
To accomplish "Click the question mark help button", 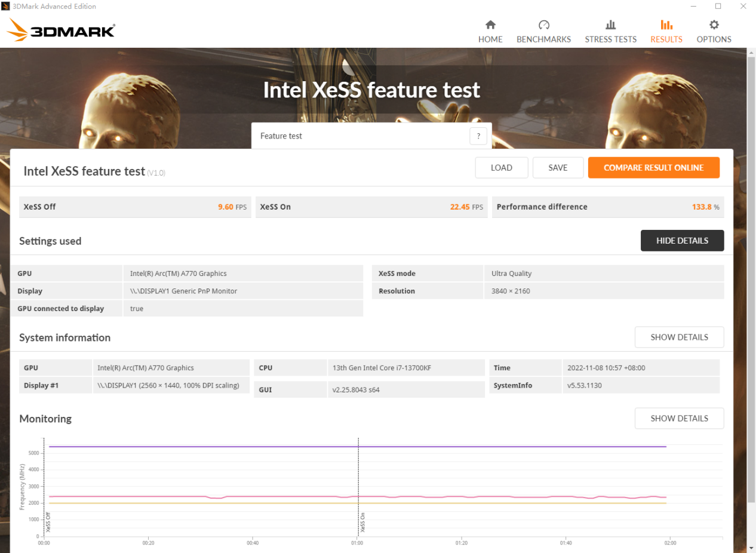I will [478, 136].
